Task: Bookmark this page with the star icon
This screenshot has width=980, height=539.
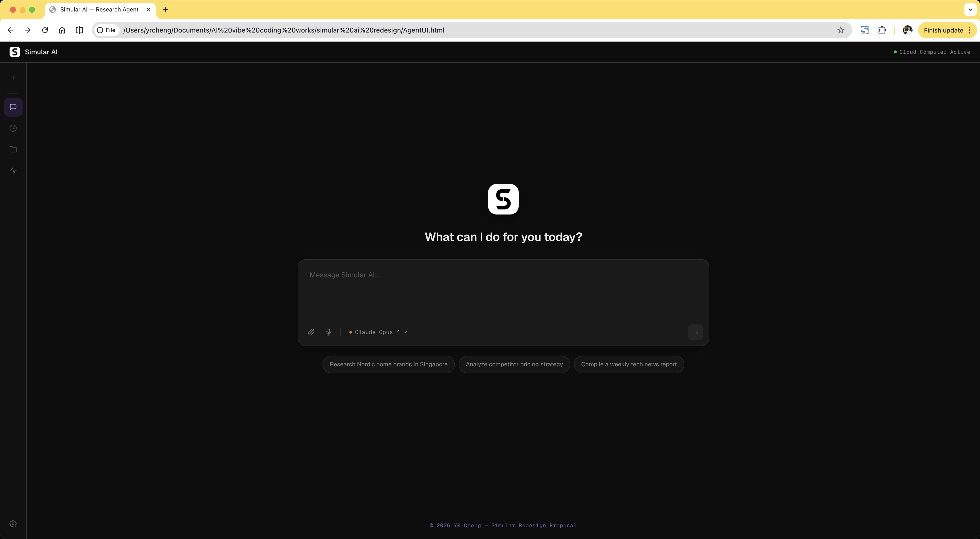Action: tap(841, 30)
